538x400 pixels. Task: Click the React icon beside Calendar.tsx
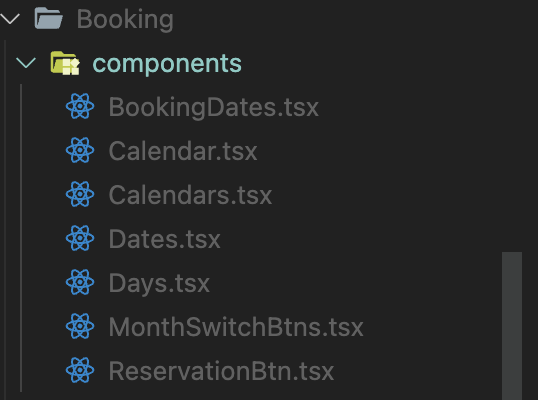pyautogui.click(x=80, y=150)
